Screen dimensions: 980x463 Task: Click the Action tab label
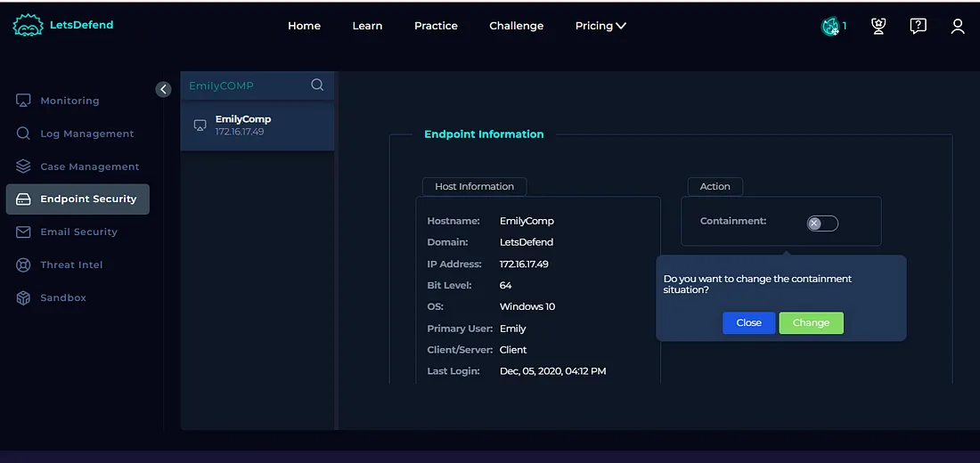[715, 186]
